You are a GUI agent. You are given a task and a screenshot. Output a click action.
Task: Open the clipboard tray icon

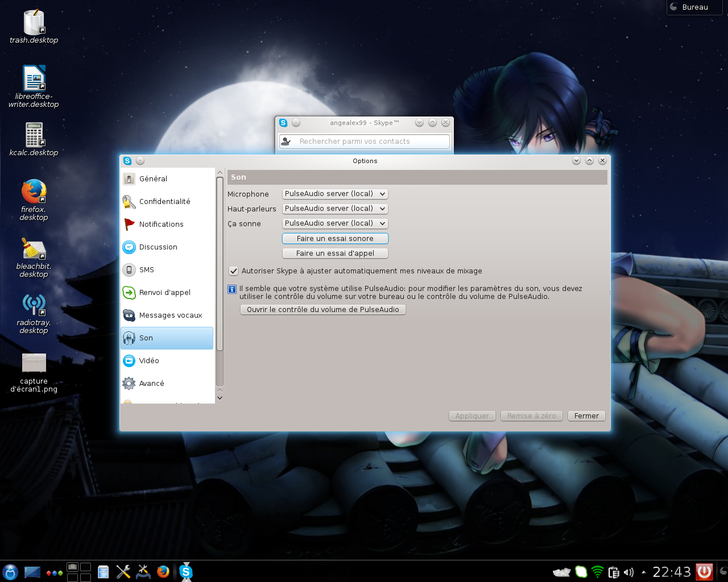tap(614, 572)
